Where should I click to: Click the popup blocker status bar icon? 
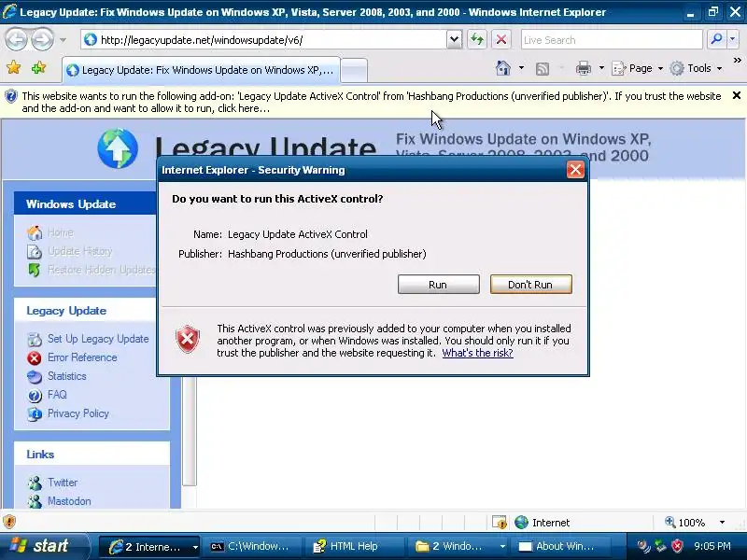coord(499,523)
